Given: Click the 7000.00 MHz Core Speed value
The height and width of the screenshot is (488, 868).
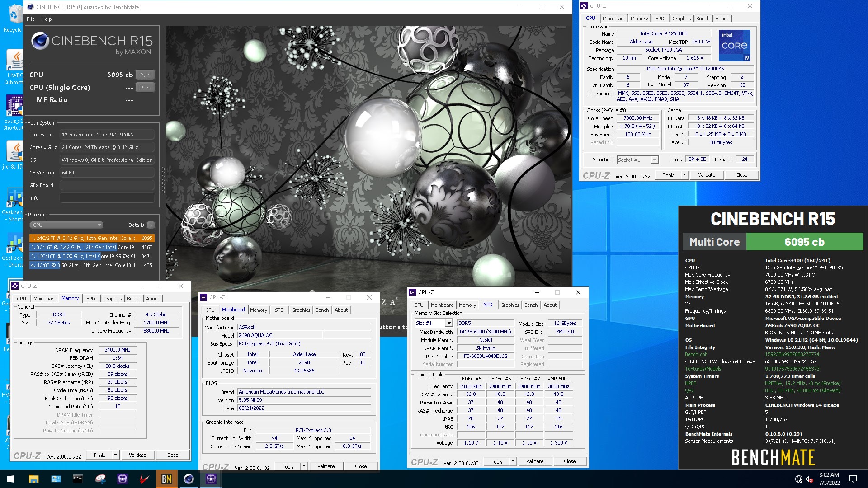Looking at the screenshot, I should coord(637,118).
